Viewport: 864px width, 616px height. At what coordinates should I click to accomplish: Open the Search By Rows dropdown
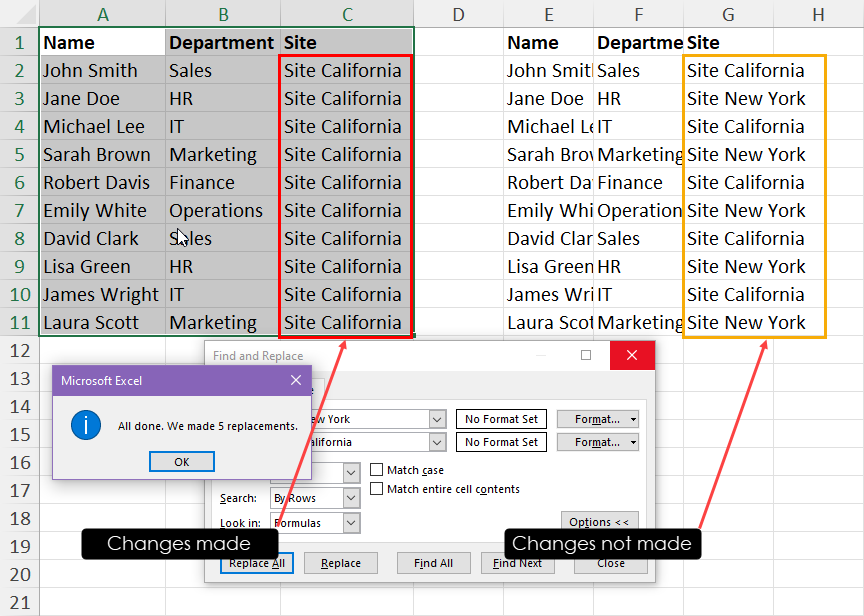pos(351,498)
